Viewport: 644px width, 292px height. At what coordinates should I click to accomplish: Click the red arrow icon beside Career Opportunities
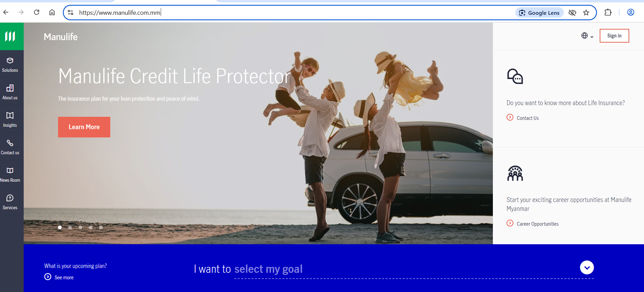click(510, 223)
